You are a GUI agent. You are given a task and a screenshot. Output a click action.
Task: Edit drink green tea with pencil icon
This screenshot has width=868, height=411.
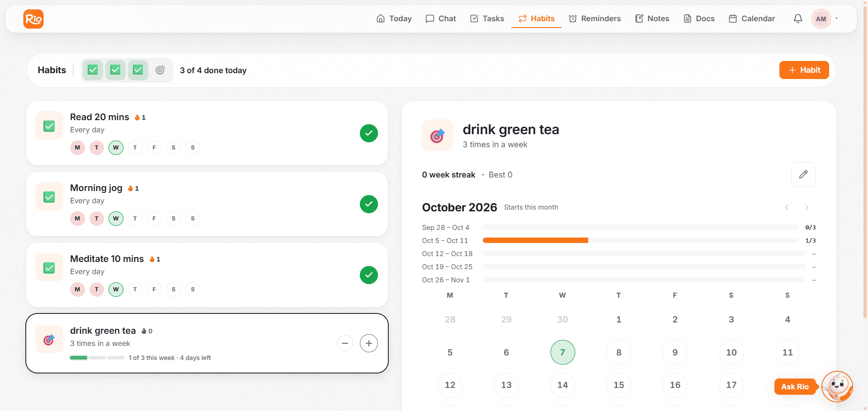[x=803, y=174]
